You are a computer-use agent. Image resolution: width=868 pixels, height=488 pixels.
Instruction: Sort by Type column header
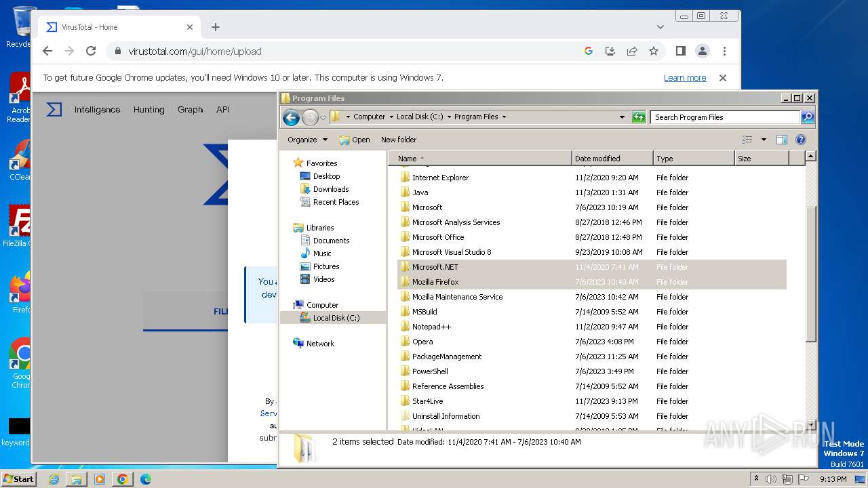point(694,159)
